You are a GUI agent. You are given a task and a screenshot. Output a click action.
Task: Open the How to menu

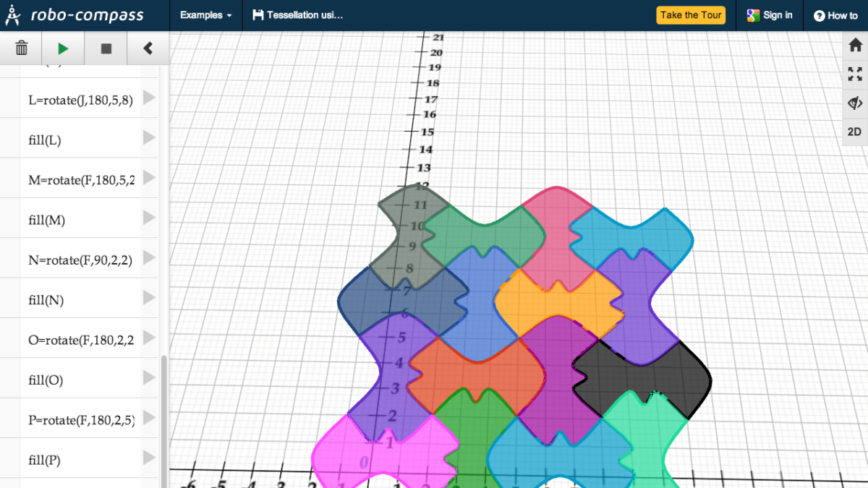(836, 14)
